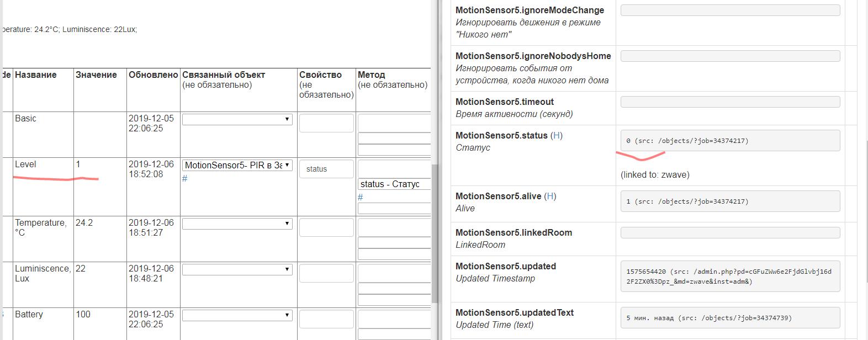This screenshot has height=340, width=868.
Task: Click the '#' link below the status method field
Action: click(360, 197)
